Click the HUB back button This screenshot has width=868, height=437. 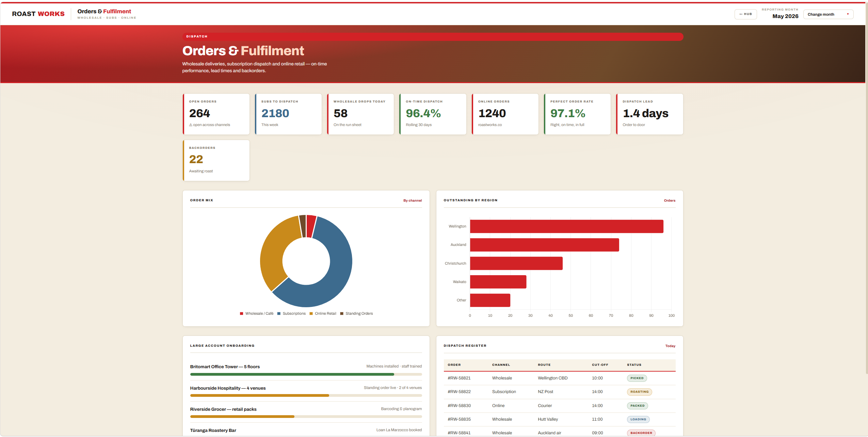745,14
